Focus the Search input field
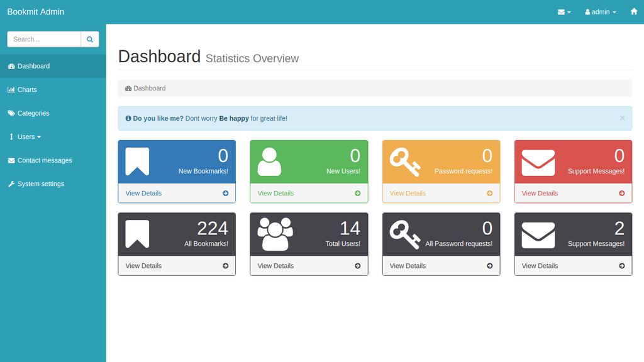Image resolution: width=644 pixels, height=362 pixels. (44, 40)
